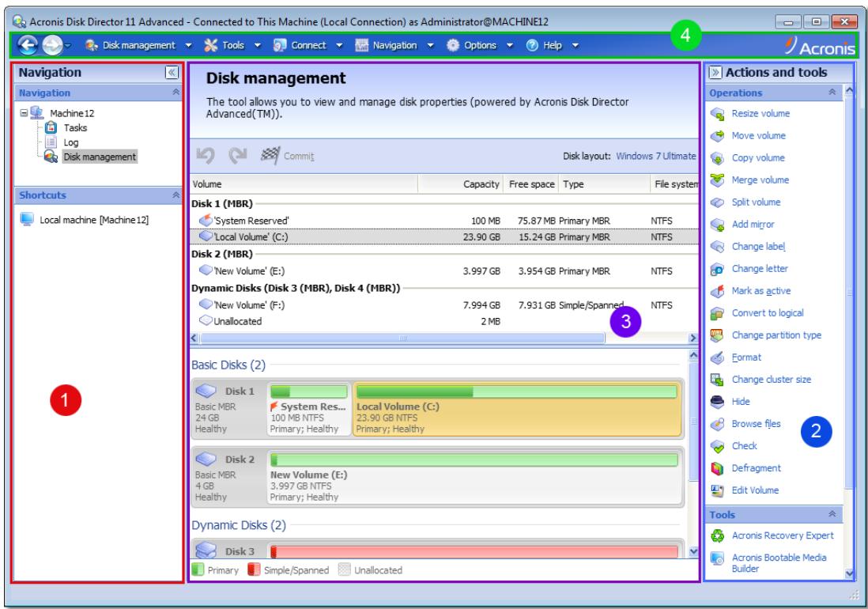Click the Commit checkered flag icon

270,156
